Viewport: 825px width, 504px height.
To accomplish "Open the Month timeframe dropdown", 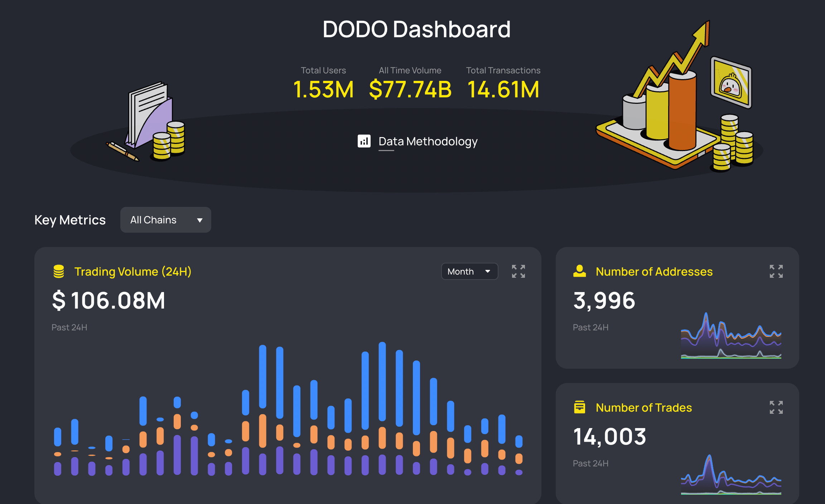I will pos(469,272).
